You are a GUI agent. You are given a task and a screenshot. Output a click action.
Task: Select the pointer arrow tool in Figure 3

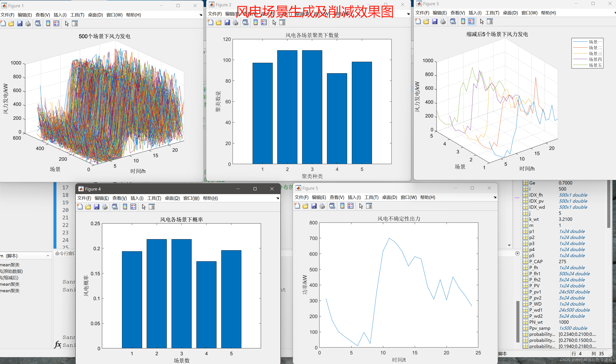tap(481, 21)
